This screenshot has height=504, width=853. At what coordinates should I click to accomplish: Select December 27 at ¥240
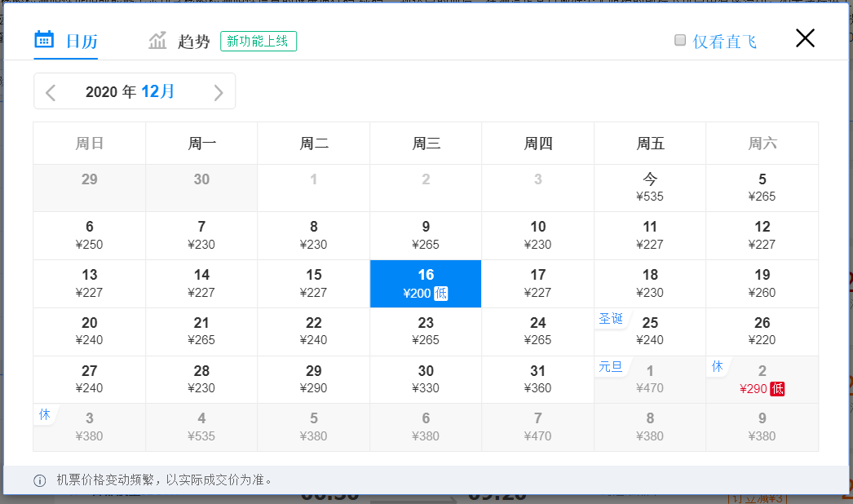click(89, 379)
